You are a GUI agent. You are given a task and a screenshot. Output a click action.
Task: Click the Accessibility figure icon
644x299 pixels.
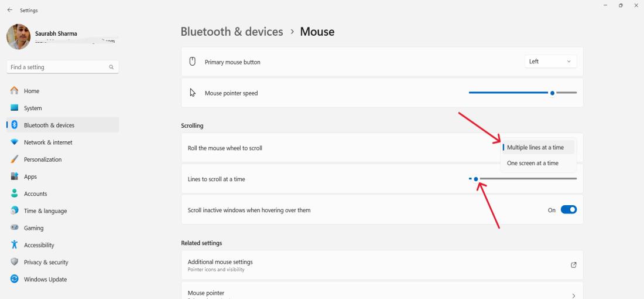[15, 245]
